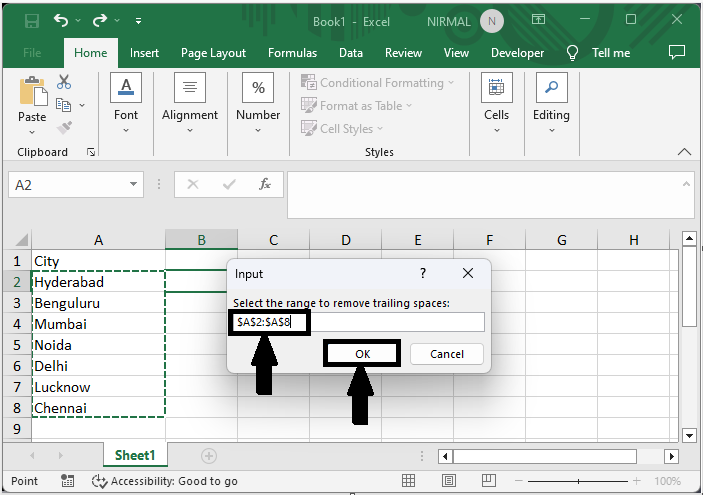Open the Number format percent icon
The image size is (703, 495).
(258, 89)
